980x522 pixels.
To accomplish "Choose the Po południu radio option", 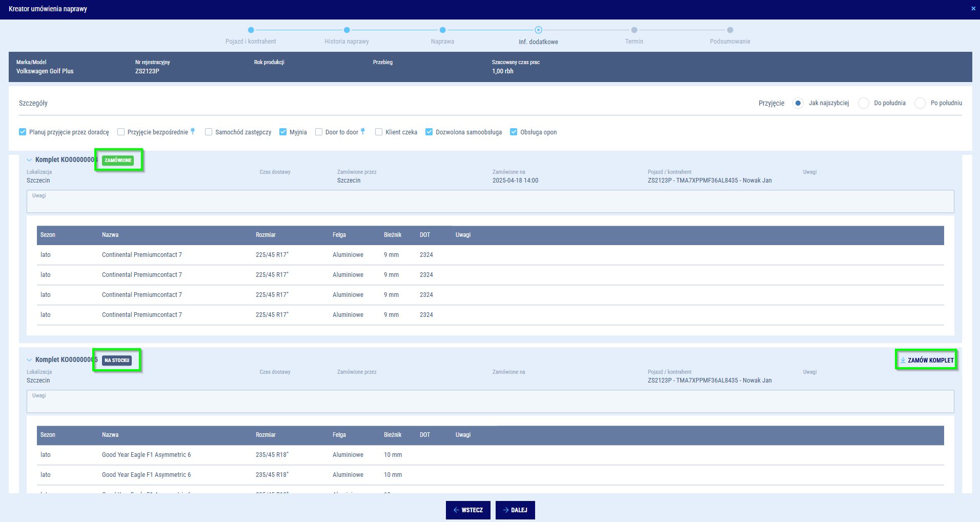I will (920, 103).
